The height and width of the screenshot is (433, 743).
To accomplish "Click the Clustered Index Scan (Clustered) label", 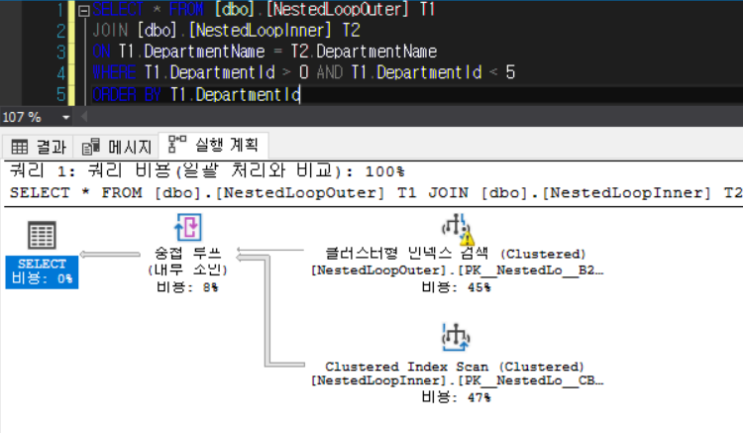I will pos(454,366).
